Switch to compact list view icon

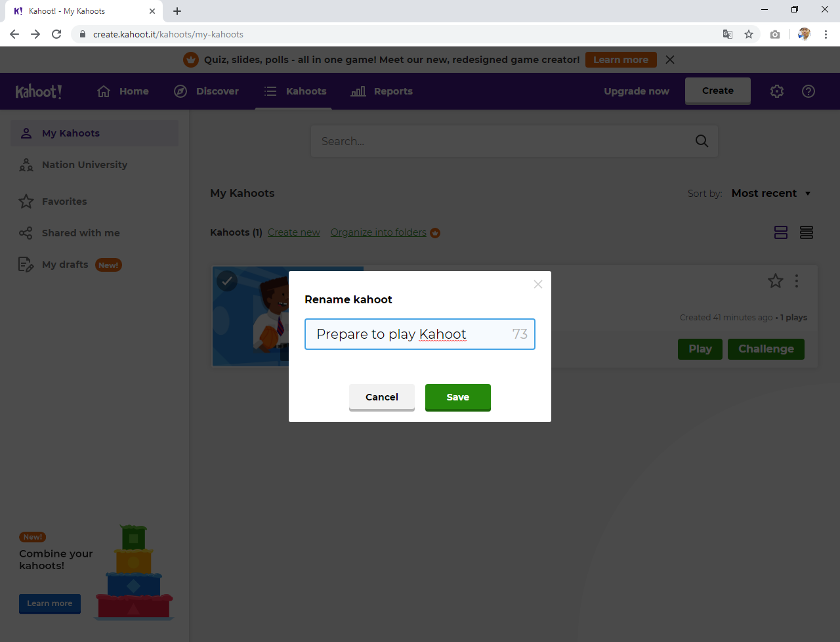[x=807, y=232]
